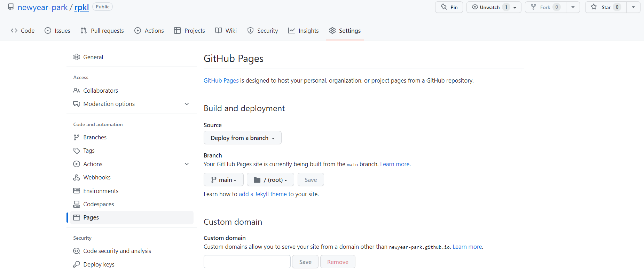Open Collaborators settings in sidebar
This screenshot has height=270, width=644.
click(x=132, y=91)
